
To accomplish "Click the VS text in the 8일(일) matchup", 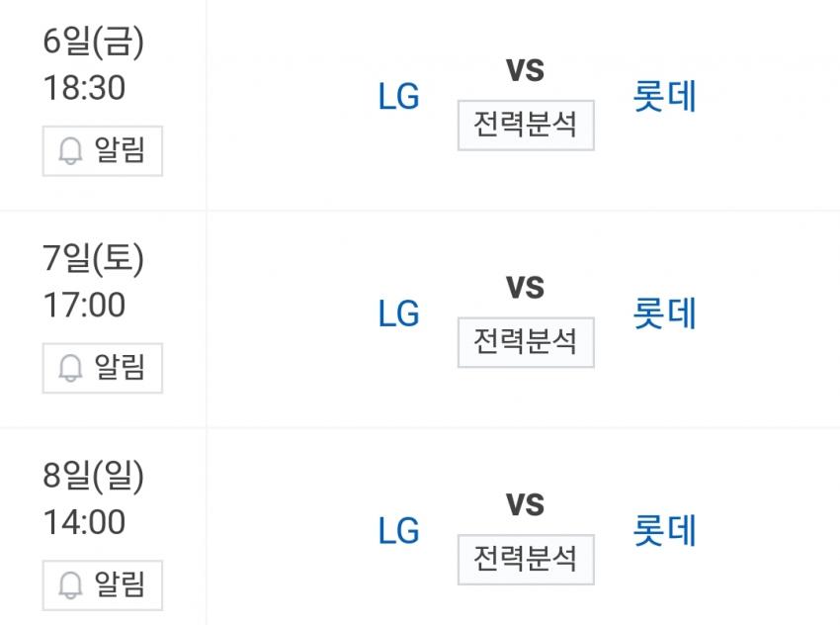I will tap(526, 504).
